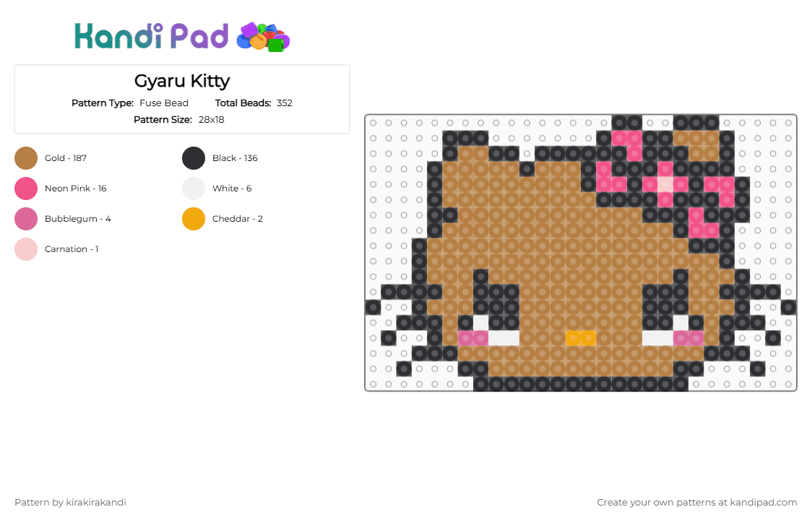812x520 pixels.
Task: Click the Pattern Type 'Fuse Bead' value
Action: click(164, 103)
